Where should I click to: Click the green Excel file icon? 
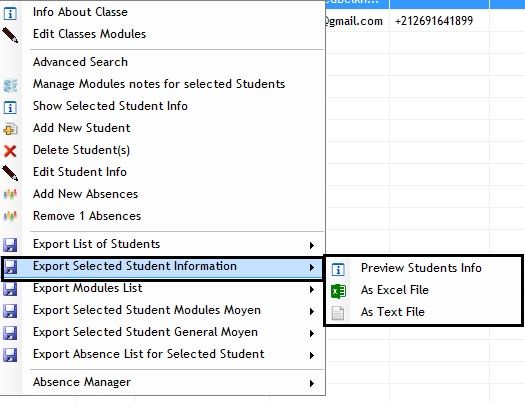click(338, 291)
